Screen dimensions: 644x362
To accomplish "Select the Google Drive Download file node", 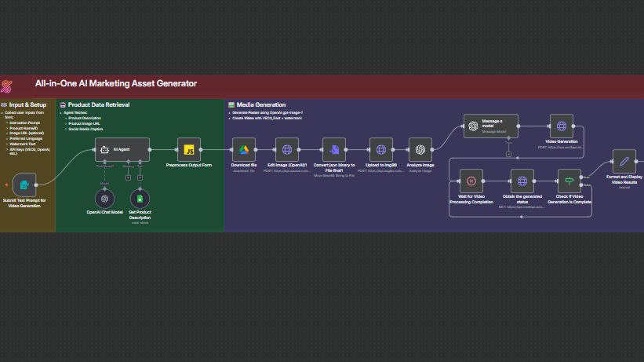I will pyautogui.click(x=244, y=149).
